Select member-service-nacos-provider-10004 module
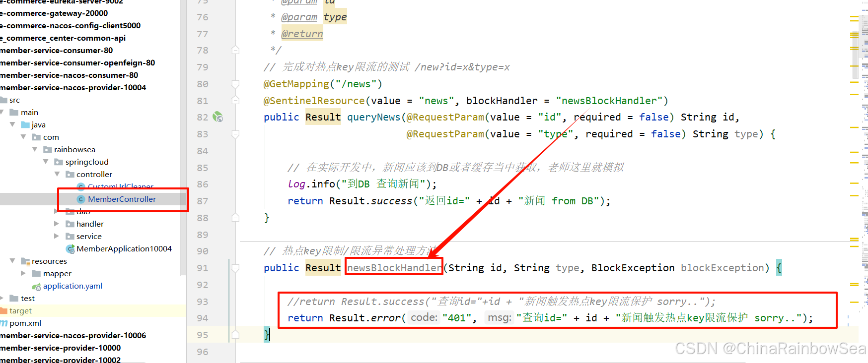 [73, 88]
